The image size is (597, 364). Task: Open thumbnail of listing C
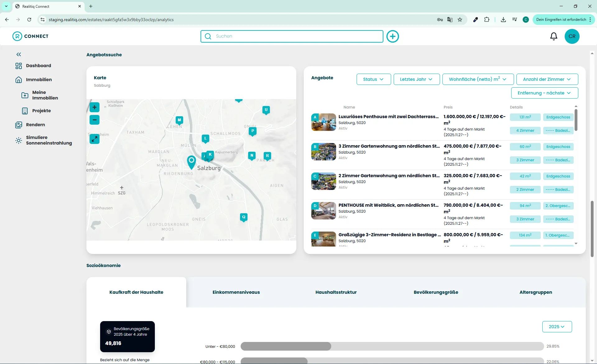point(324,181)
